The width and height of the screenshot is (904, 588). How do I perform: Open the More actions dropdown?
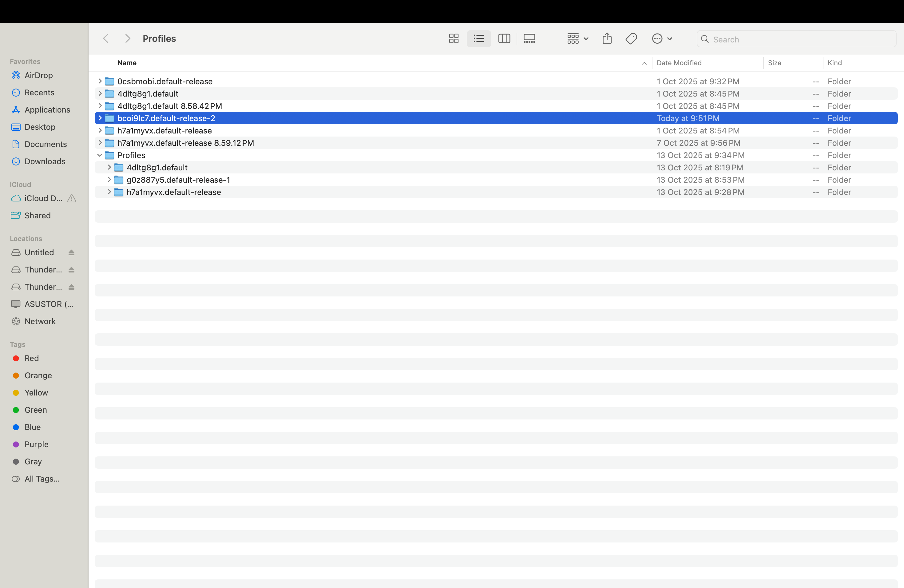point(662,39)
